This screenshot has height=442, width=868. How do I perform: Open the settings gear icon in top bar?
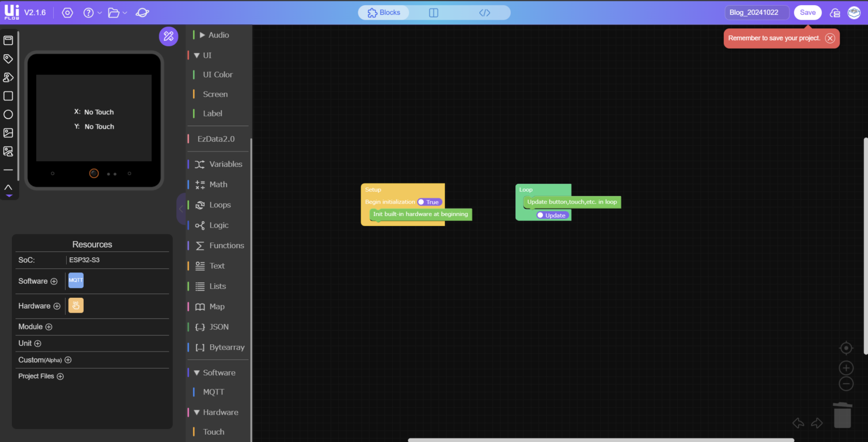pos(67,12)
